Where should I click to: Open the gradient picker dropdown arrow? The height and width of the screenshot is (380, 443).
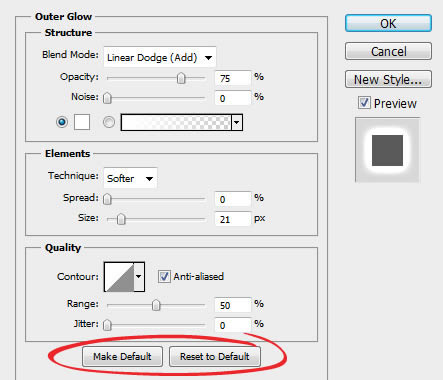click(x=237, y=122)
